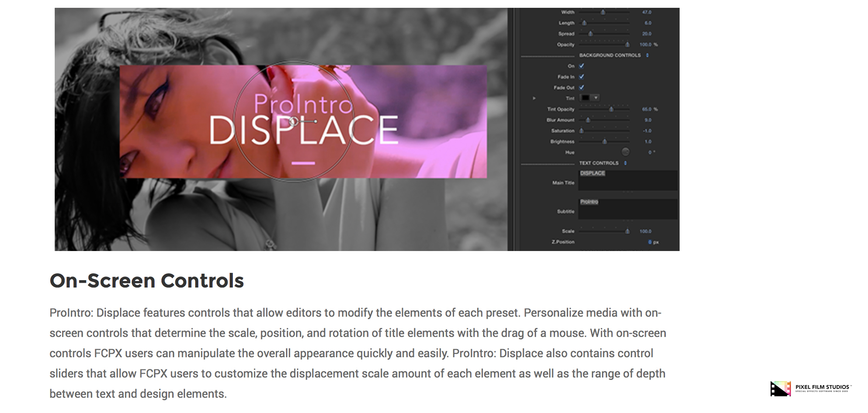Click the pink underline bar below DISPLACE

coord(303,163)
